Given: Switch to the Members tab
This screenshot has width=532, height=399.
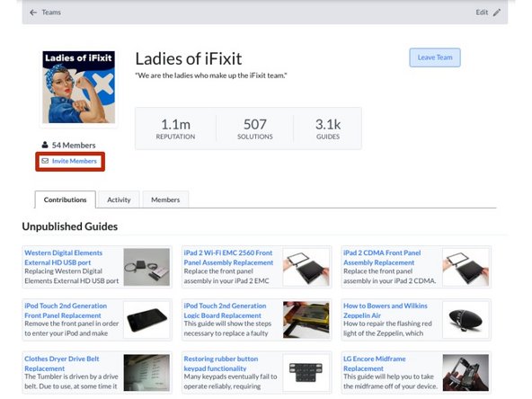Looking at the screenshot, I should (165, 199).
